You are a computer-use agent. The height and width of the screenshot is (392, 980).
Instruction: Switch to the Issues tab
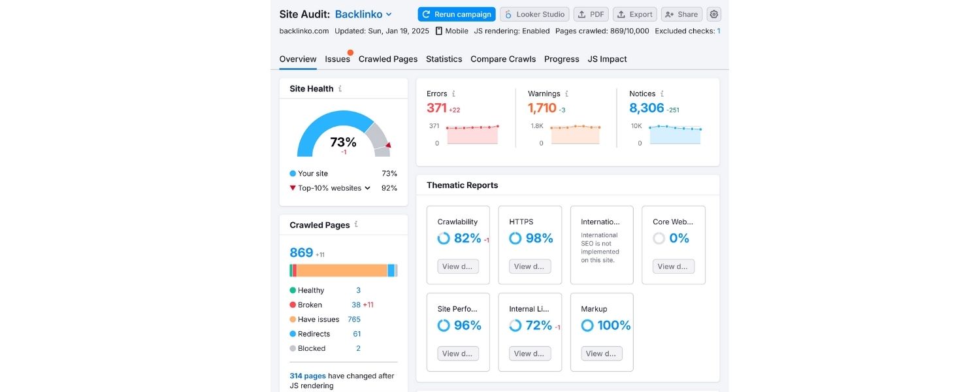pos(337,59)
